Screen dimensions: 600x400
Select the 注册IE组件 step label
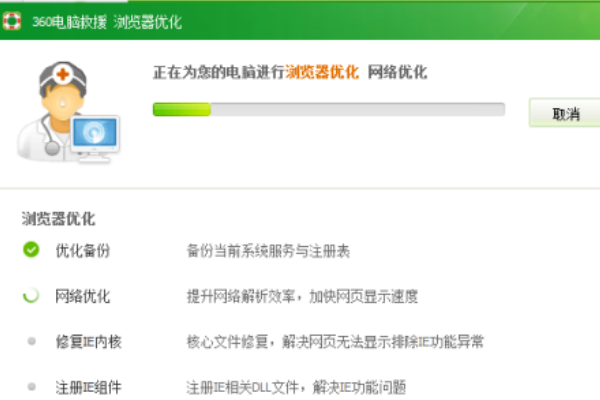(88, 387)
